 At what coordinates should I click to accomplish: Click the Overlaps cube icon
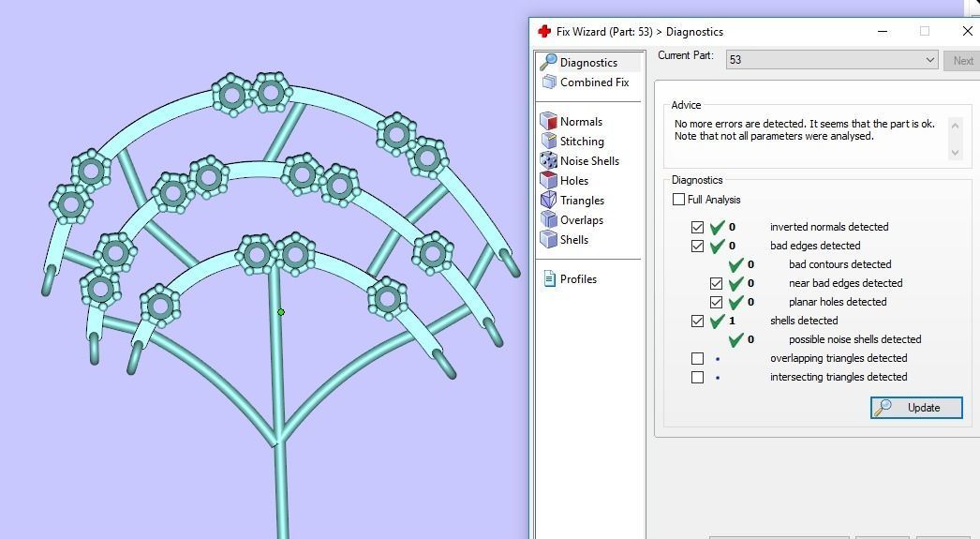(x=548, y=219)
